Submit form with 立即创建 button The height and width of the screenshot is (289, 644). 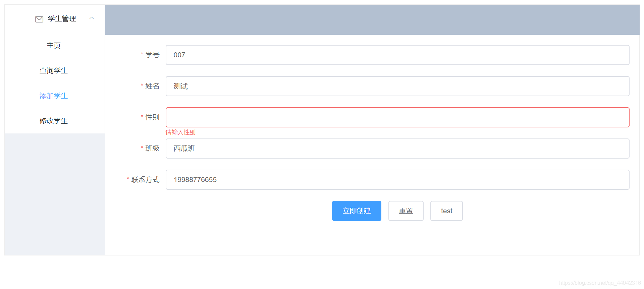coord(357,211)
